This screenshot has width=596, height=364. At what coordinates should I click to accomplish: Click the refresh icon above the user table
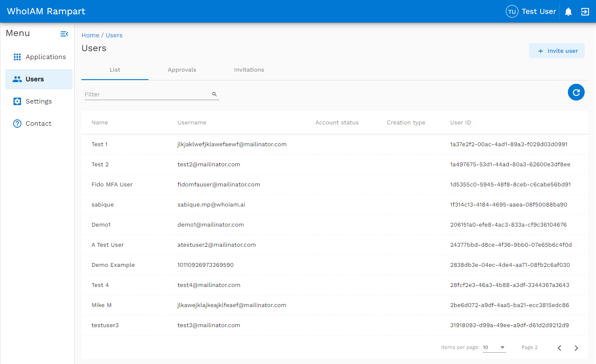pos(576,92)
